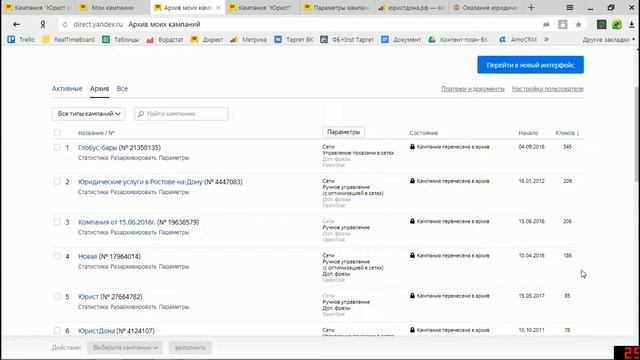The image size is (640, 360).
Task: Open Статистика for Компания от 15.06.2016г.
Action: click(x=93, y=232)
